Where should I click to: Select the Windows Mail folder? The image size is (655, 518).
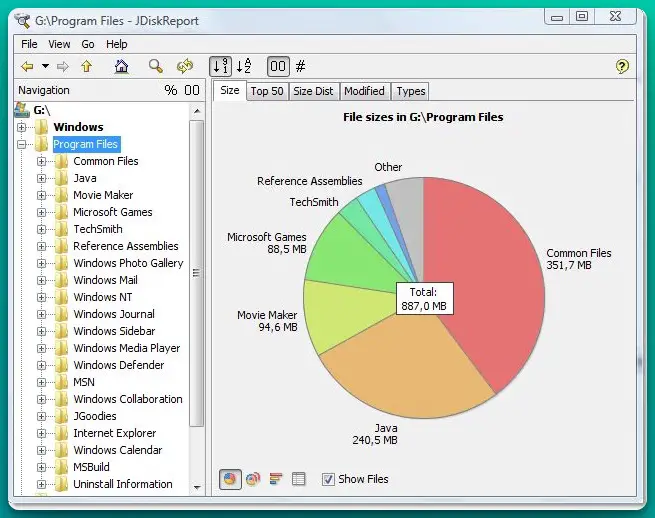pyautogui.click(x=105, y=280)
